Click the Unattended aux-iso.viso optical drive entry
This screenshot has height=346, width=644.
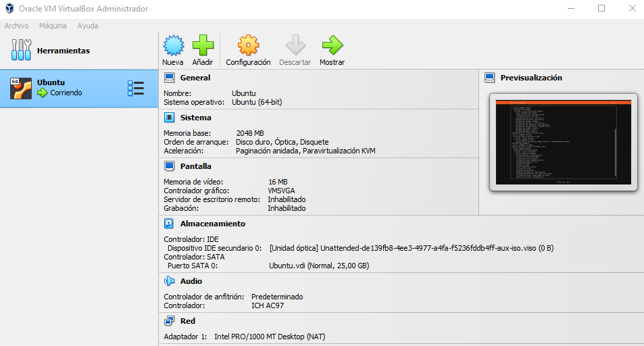point(412,248)
